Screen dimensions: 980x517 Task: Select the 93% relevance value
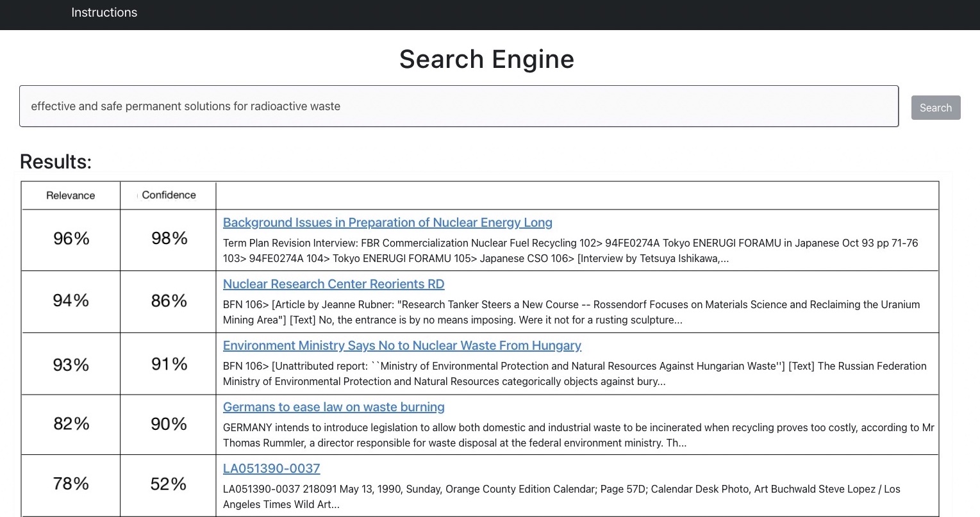click(x=71, y=365)
